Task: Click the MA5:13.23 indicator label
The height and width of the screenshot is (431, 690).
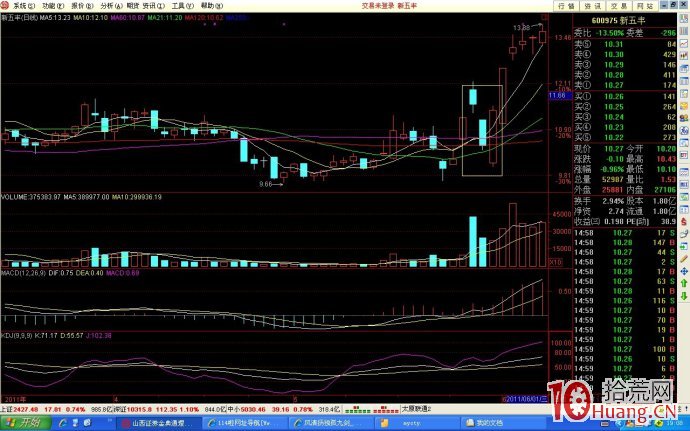Action: pyautogui.click(x=55, y=18)
